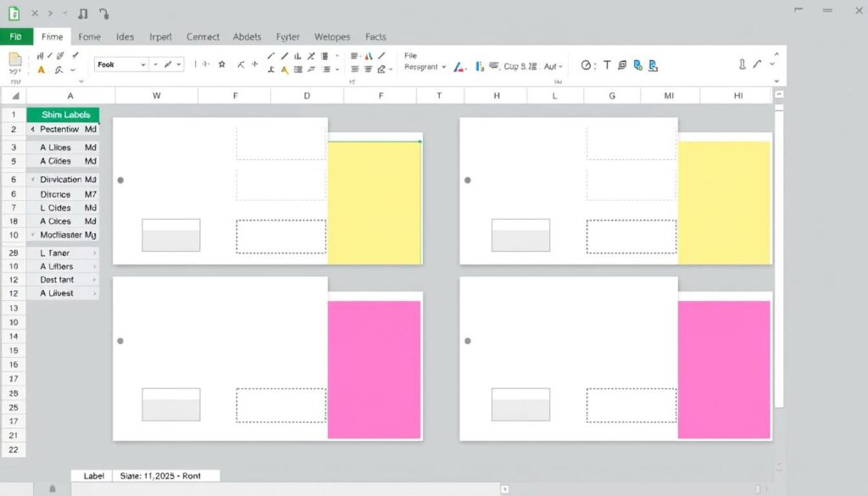Click the Shim Labels header cell
The width and height of the screenshot is (868, 496).
point(64,114)
